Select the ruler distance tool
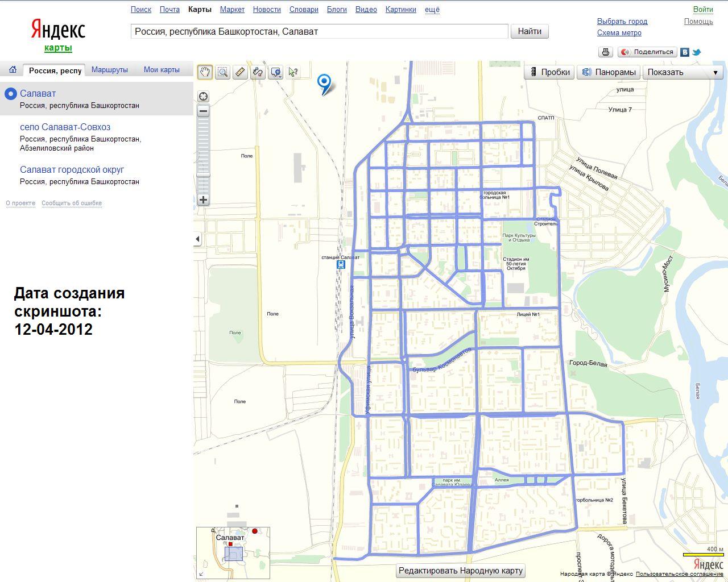The image size is (728, 582). point(240,72)
